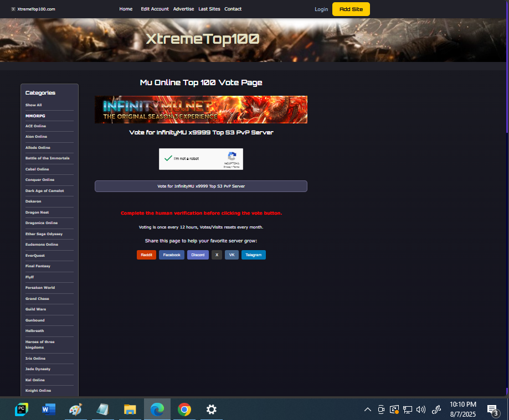Open Iris Online category

pyautogui.click(x=35, y=359)
